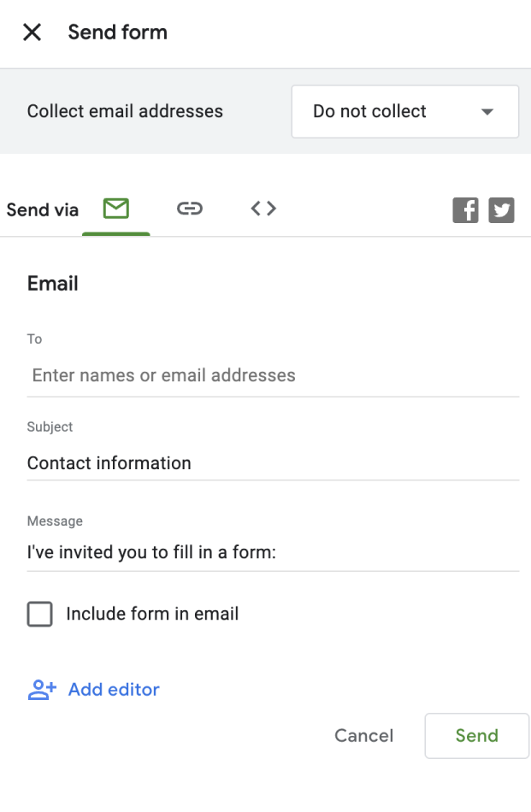Image resolution: width=531 pixels, height=812 pixels.
Task: Expand the Collect email addresses dropdown arrow
Action: pyautogui.click(x=487, y=112)
